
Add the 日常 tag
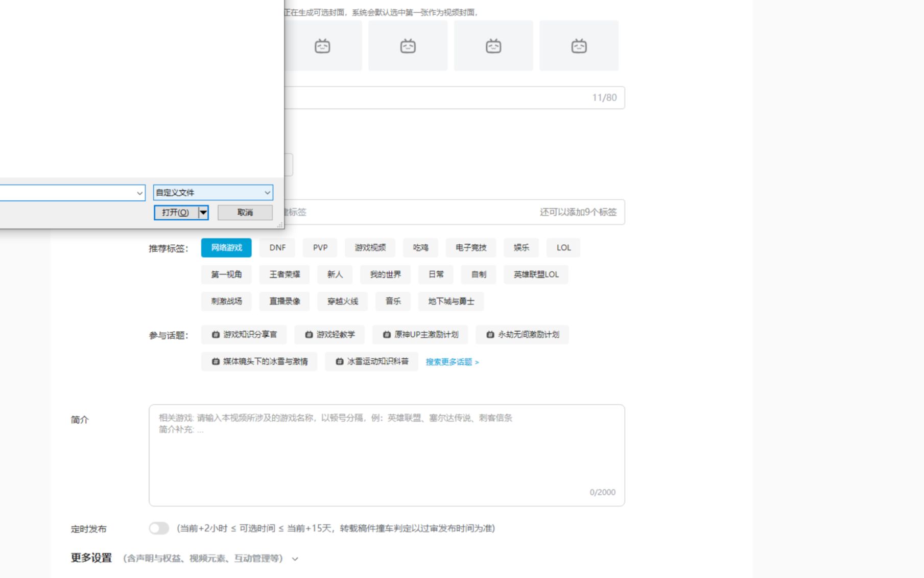tap(436, 274)
